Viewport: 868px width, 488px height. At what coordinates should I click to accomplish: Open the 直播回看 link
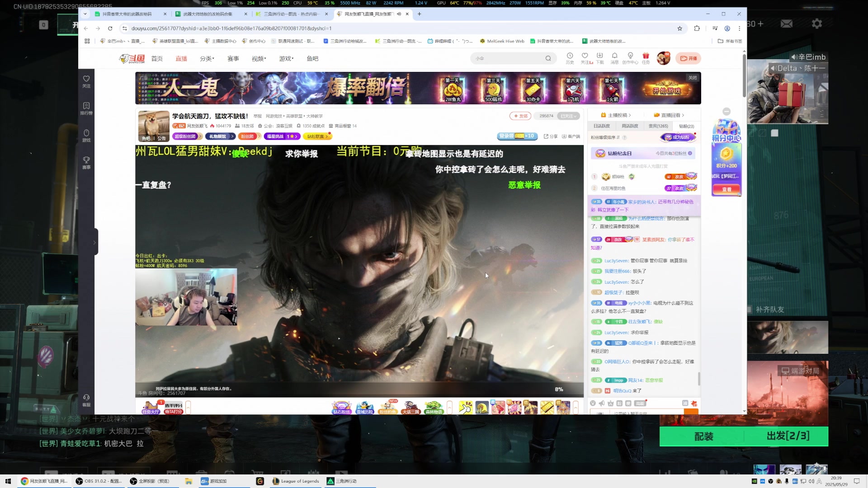pyautogui.click(x=669, y=115)
